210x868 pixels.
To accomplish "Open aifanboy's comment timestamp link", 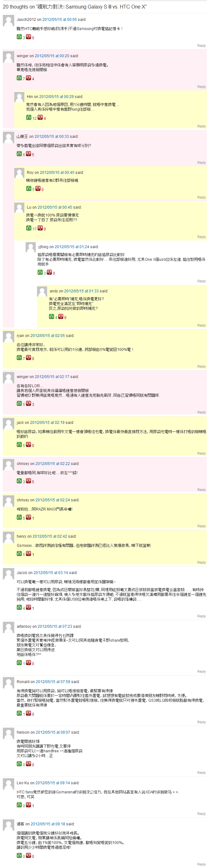I will click(x=55, y=627).
